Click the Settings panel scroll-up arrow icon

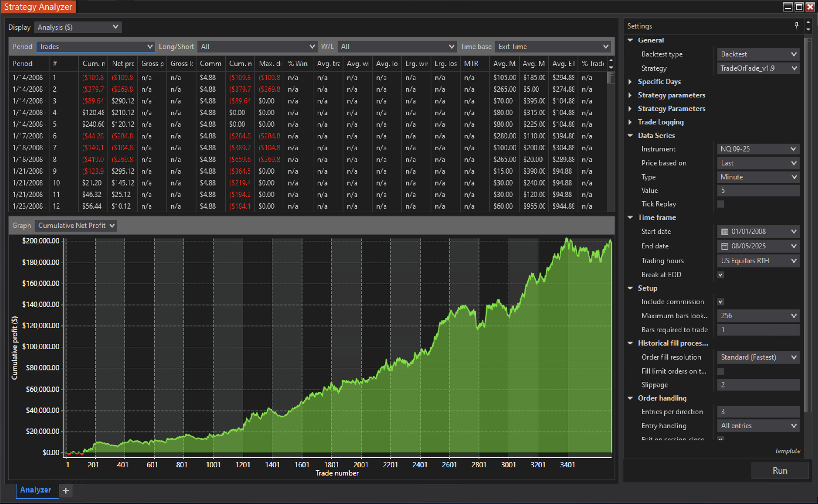[x=808, y=23]
